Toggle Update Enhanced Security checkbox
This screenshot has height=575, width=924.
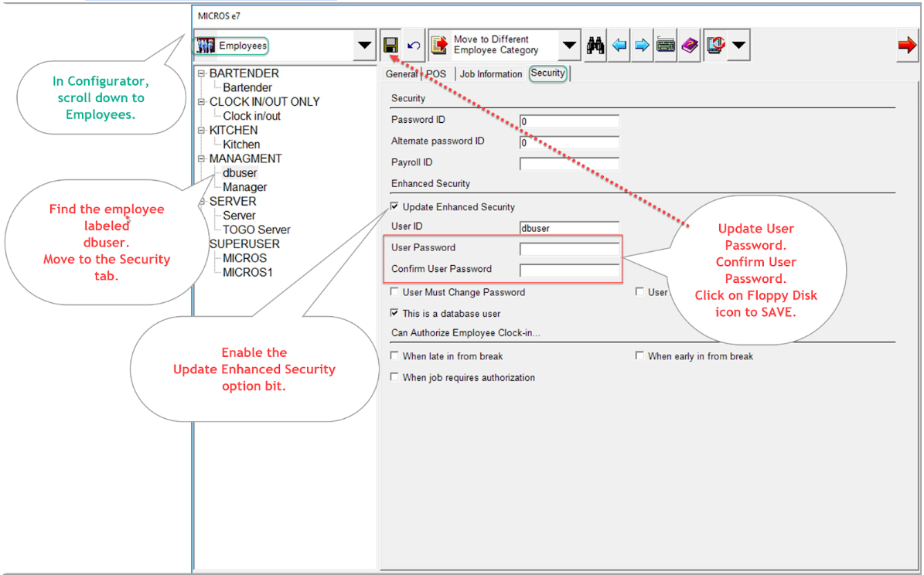pos(394,206)
